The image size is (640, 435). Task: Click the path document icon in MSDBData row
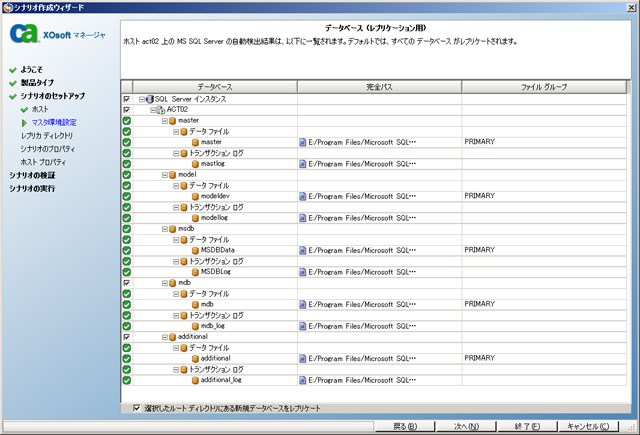(302, 250)
